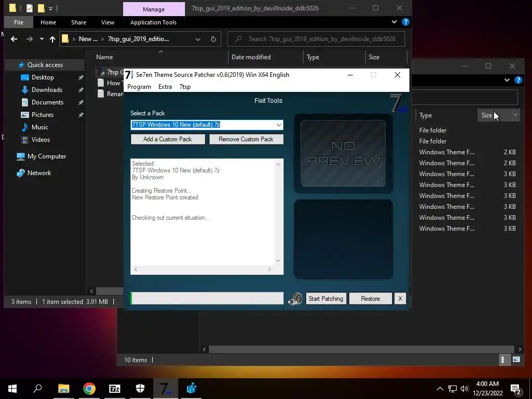
Task: Expand the ribbon with the chevron
Action: point(394,22)
